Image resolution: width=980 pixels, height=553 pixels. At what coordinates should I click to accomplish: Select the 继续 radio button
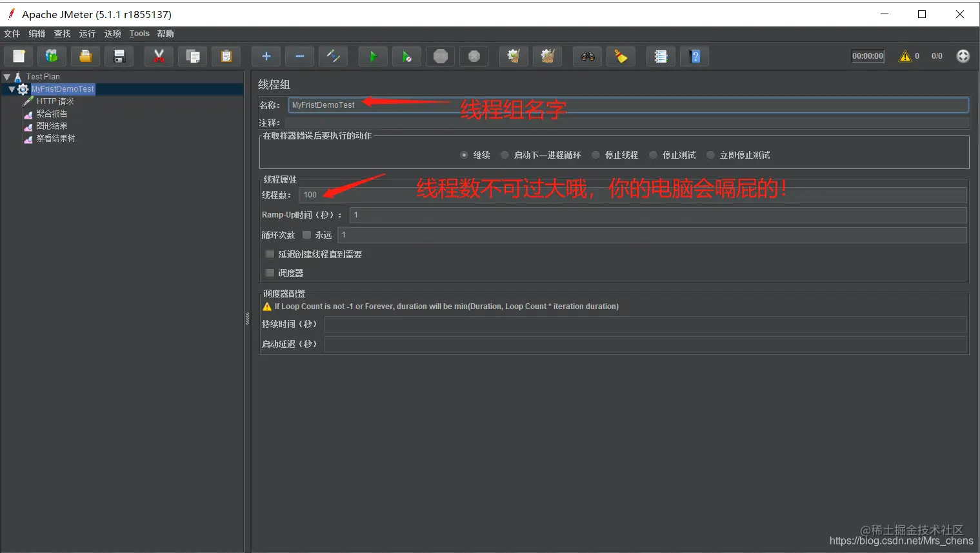[464, 155]
